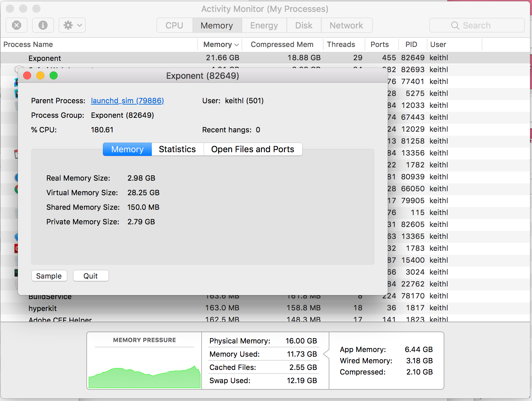Click the Memory column sort arrow
Viewport: 532px width, 401px height.
pos(237,44)
